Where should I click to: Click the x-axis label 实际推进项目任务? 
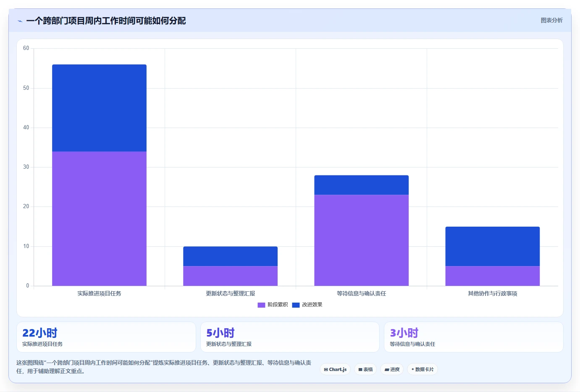(x=99, y=293)
